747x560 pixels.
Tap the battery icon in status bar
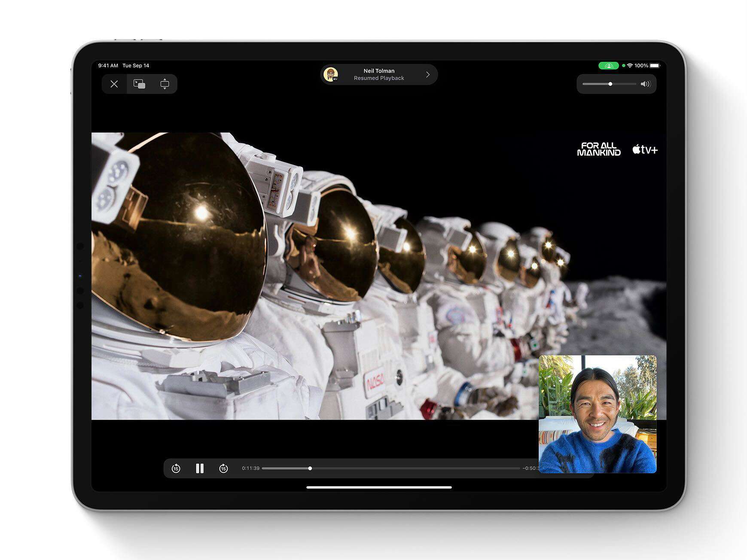point(655,66)
